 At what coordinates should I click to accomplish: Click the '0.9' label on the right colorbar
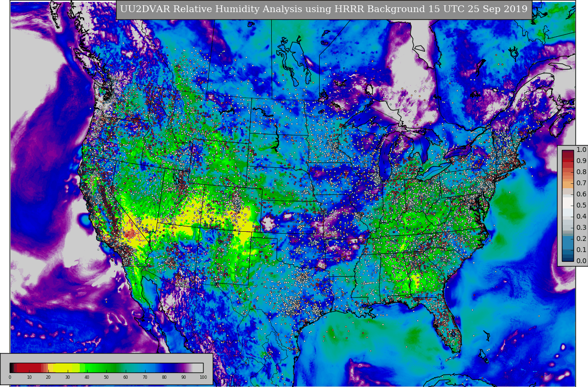(x=581, y=161)
